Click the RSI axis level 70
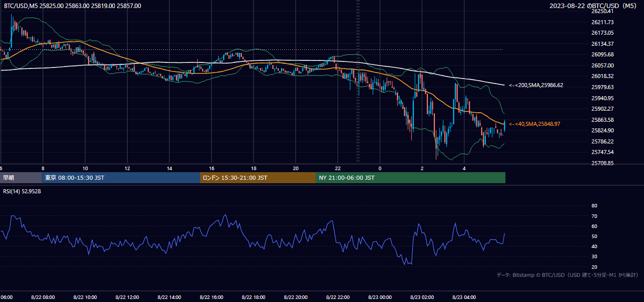 point(594,216)
